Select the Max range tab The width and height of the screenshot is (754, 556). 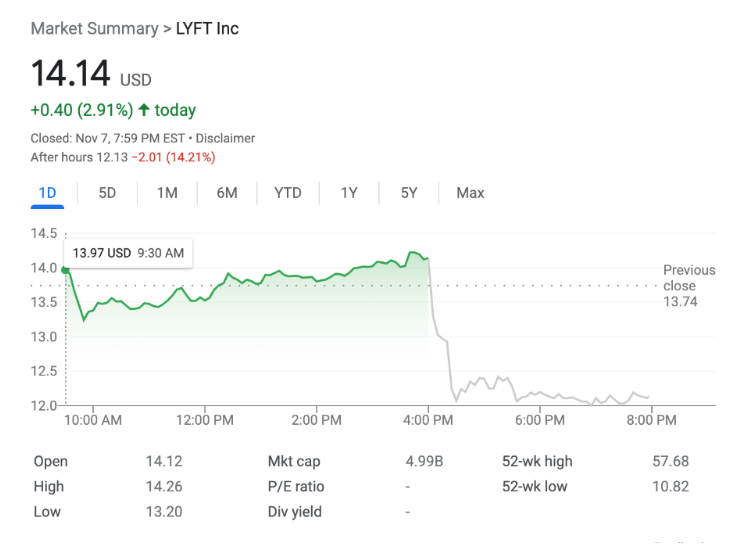470,193
